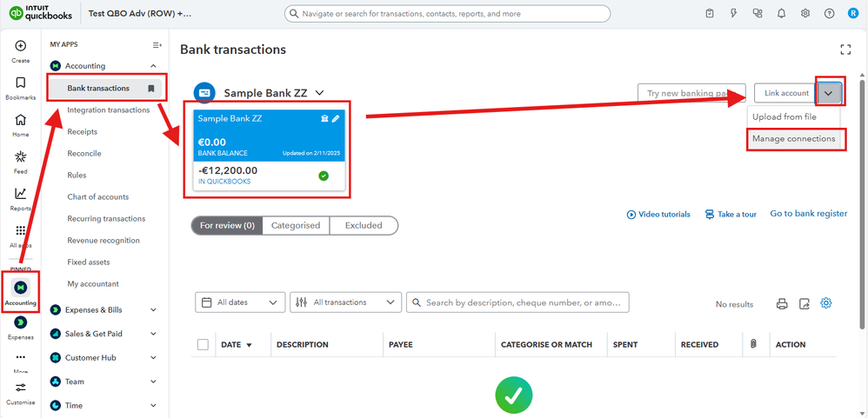Expand the Time section
The image size is (868, 418).
coord(153,405)
